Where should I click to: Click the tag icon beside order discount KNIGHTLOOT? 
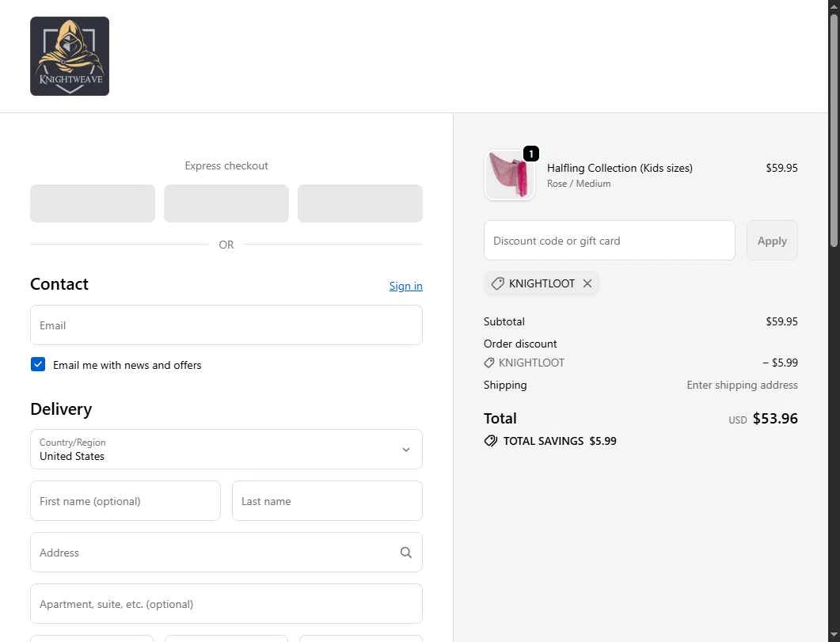[489, 363]
